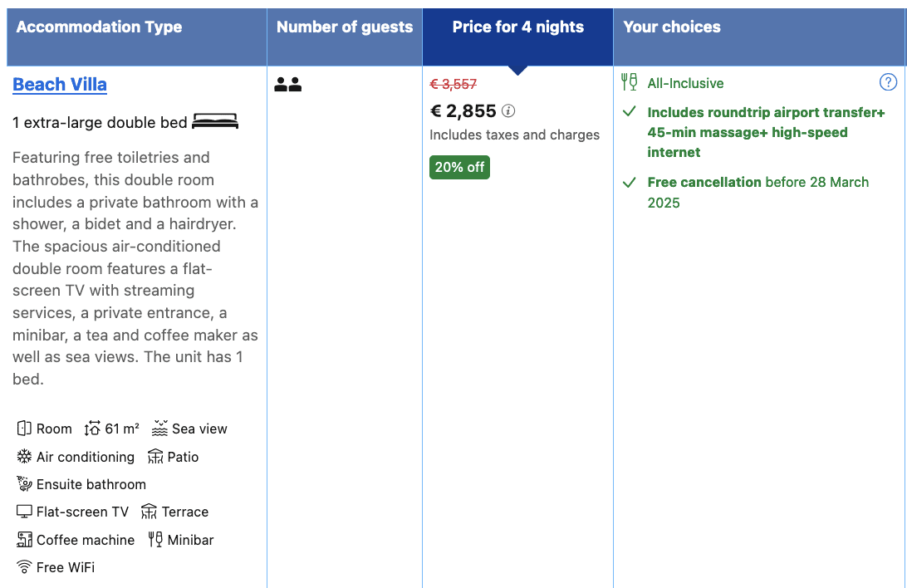Click the crossed-out € 3,557 original price
Viewport: 907px width, 588px height.
[453, 84]
